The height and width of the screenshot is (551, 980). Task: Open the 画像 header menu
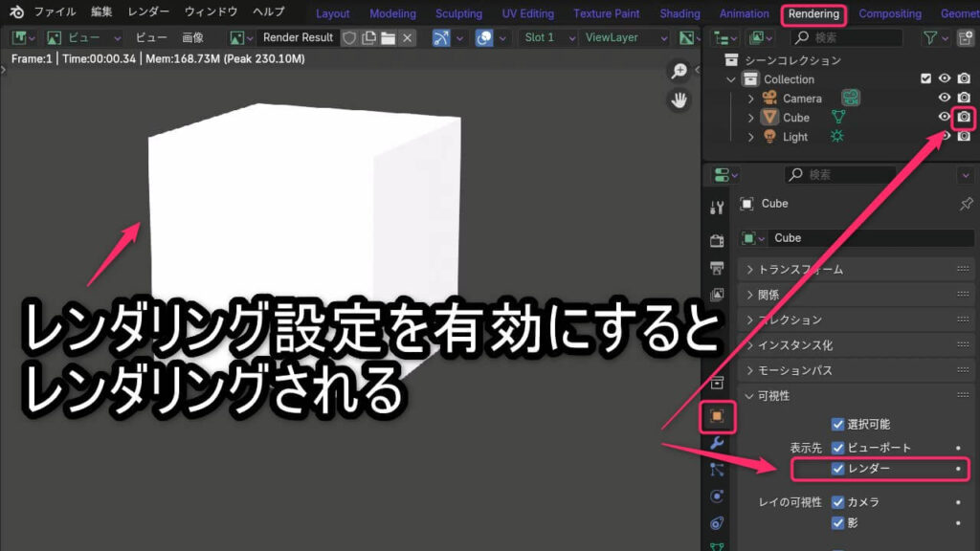click(192, 38)
